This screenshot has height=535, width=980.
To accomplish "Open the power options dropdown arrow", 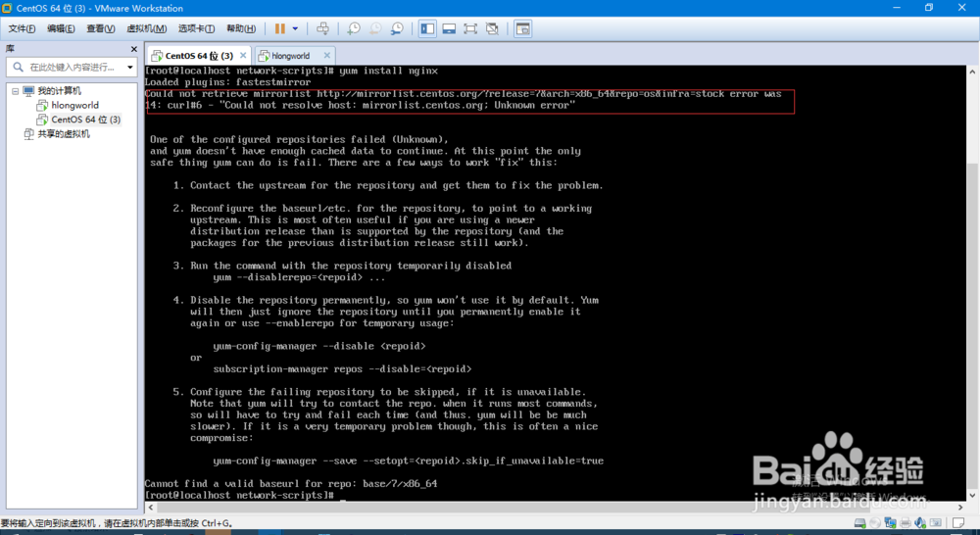I will [x=295, y=28].
